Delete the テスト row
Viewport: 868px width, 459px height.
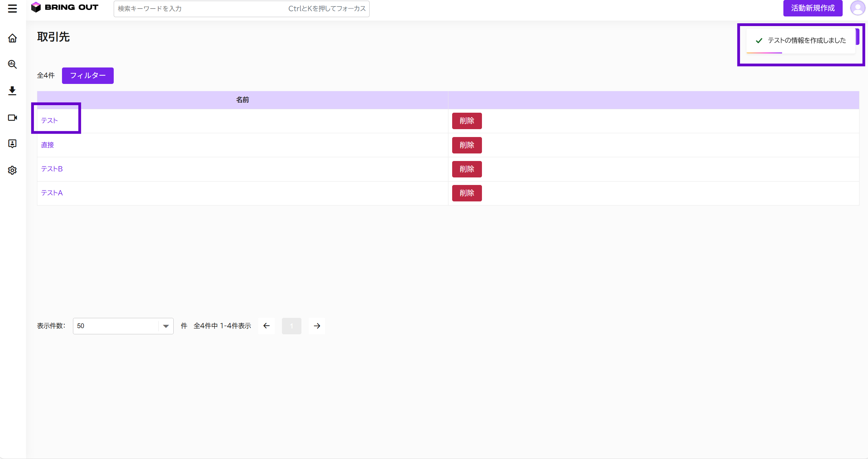pyautogui.click(x=467, y=121)
